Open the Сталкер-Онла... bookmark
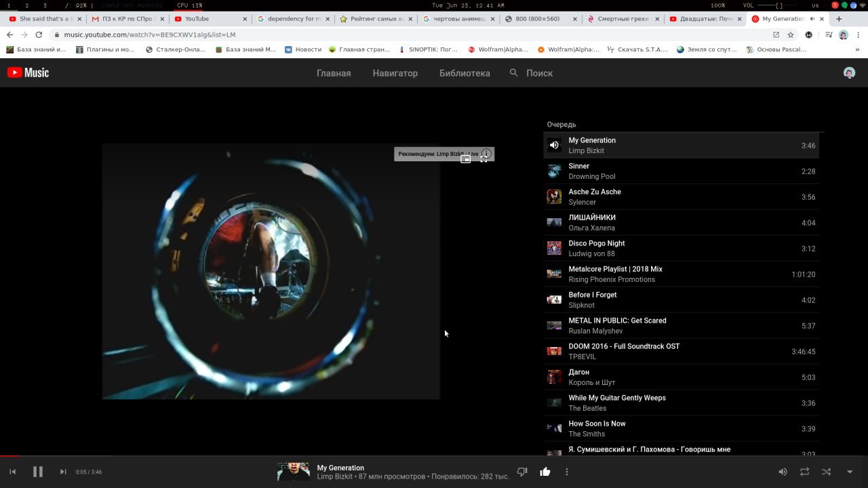Image resolution: width=868 pixels, height=488 pixels. click(x=177, y=49)
